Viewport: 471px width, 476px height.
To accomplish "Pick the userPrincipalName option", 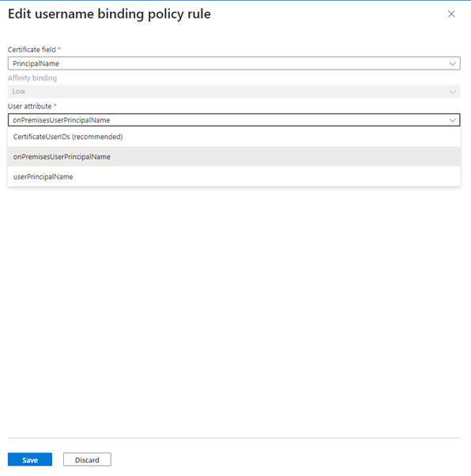I will (234, 176).
